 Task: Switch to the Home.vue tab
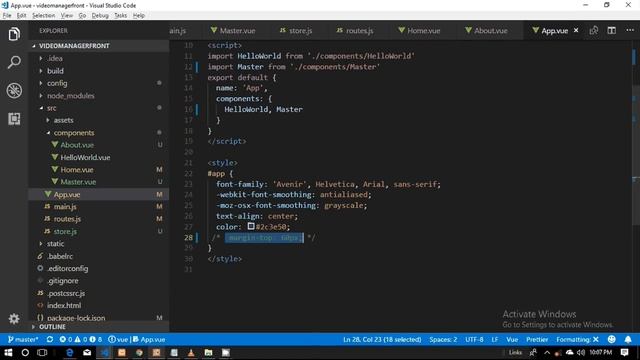419,31
